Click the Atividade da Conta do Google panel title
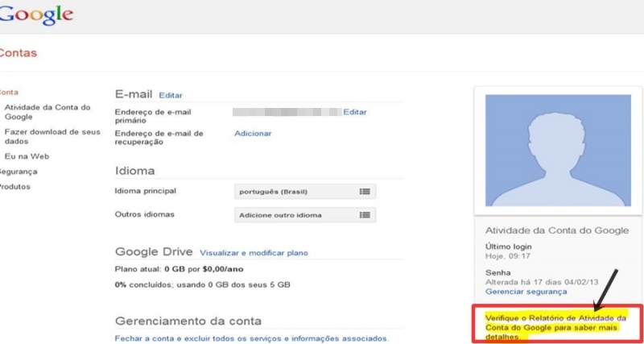The image size is (644, 344). tap(557, 230)
